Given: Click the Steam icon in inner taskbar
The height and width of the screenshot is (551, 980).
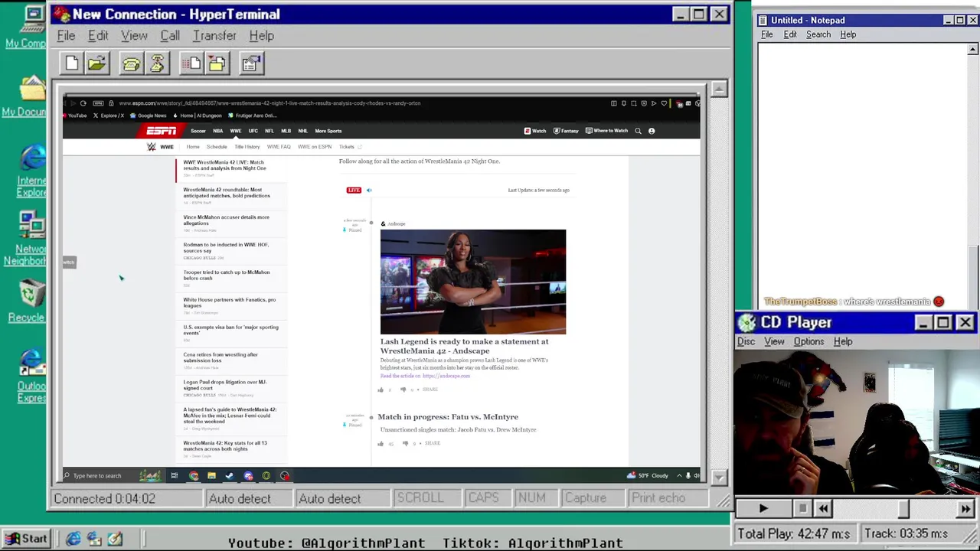Looking at the screenshot, I should 229,476.
